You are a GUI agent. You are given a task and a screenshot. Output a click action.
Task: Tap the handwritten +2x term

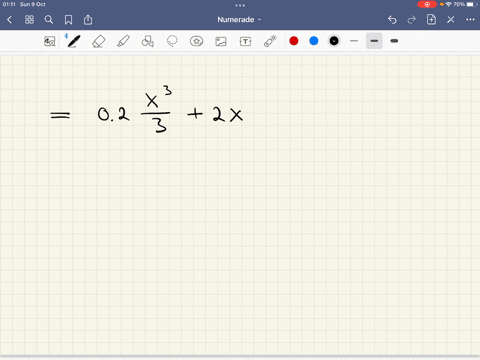pos(215,115)
